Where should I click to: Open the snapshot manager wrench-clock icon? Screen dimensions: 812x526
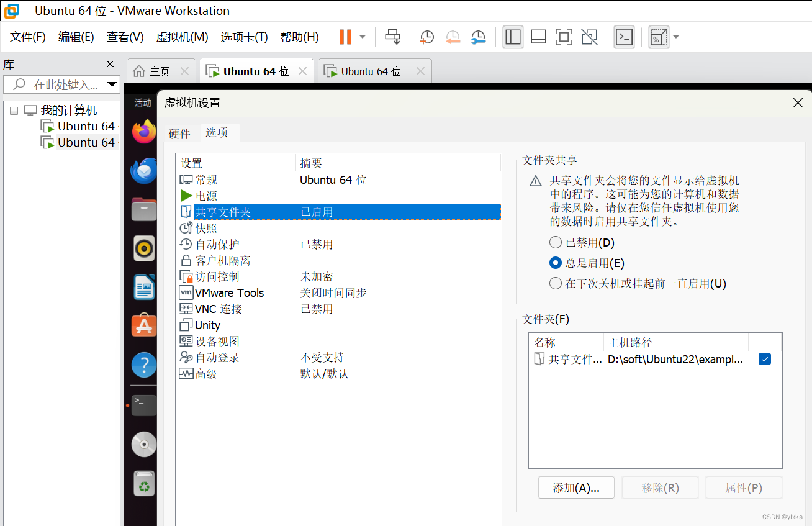click(x=478, y=37)
